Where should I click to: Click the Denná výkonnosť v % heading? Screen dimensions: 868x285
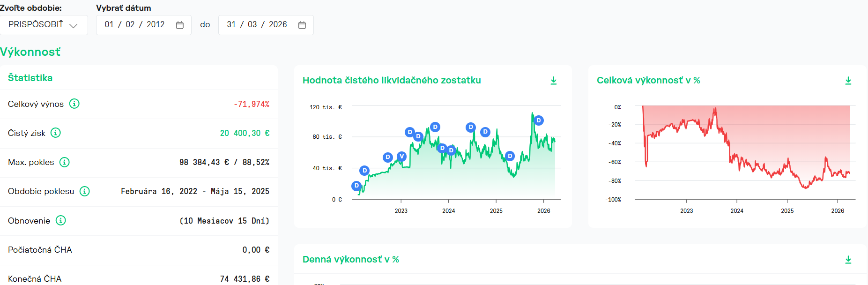pos(351,259)
